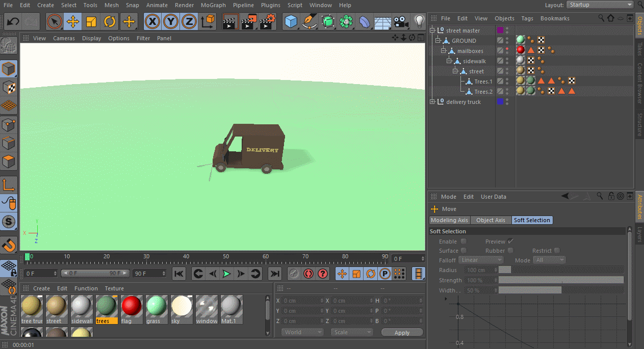Add a camera object
644x349 pixels.
[x=401, y=21]
